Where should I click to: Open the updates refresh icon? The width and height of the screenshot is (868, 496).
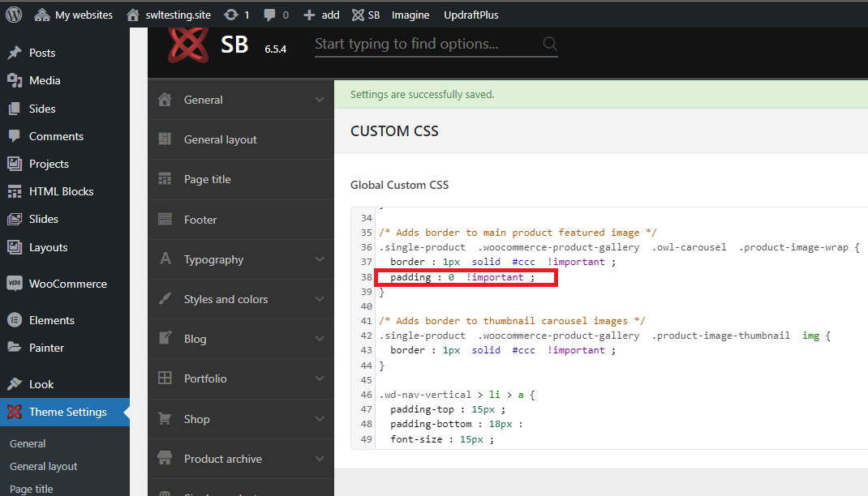click(231, 15)
